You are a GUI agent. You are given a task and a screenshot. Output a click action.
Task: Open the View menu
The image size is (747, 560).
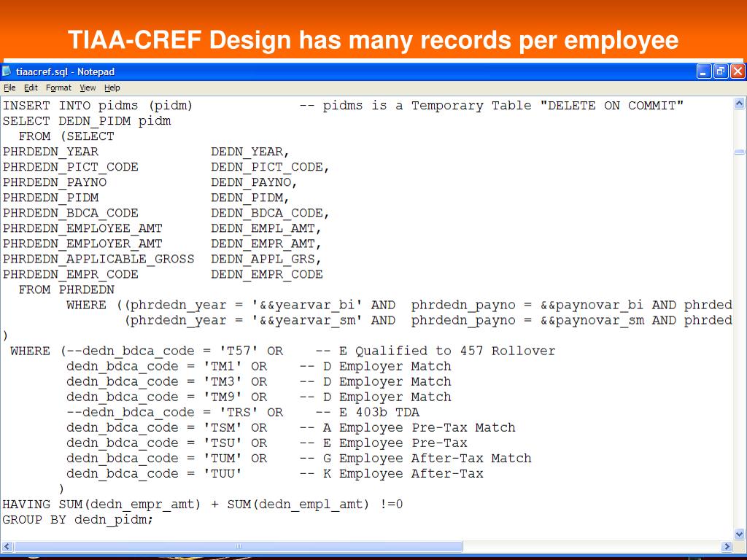click(x=88, y=87)
